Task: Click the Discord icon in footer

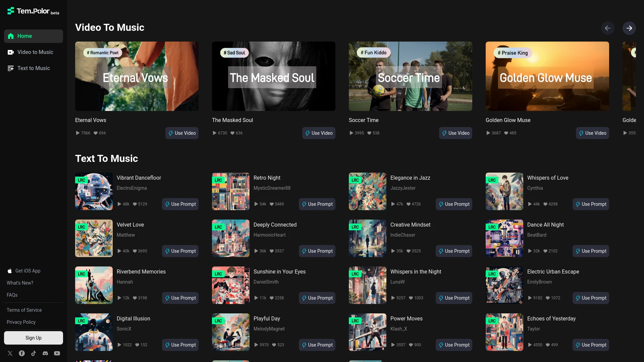Action: [x=46, y=353]
